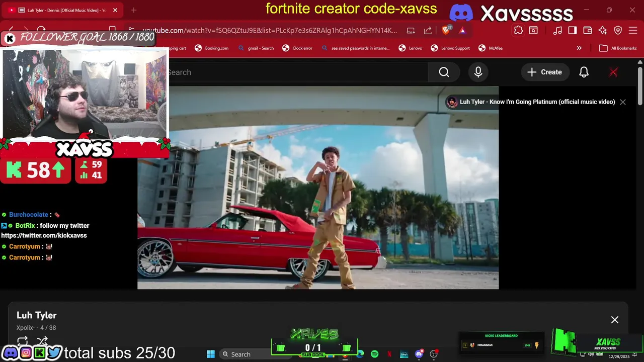Expand the bookmarks overflow chevron
The image size is (644, 362).
tap(579, 48)
